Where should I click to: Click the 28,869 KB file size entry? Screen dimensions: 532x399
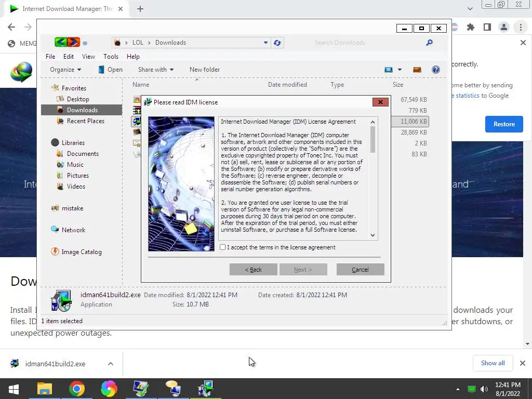tap(414, 132)
